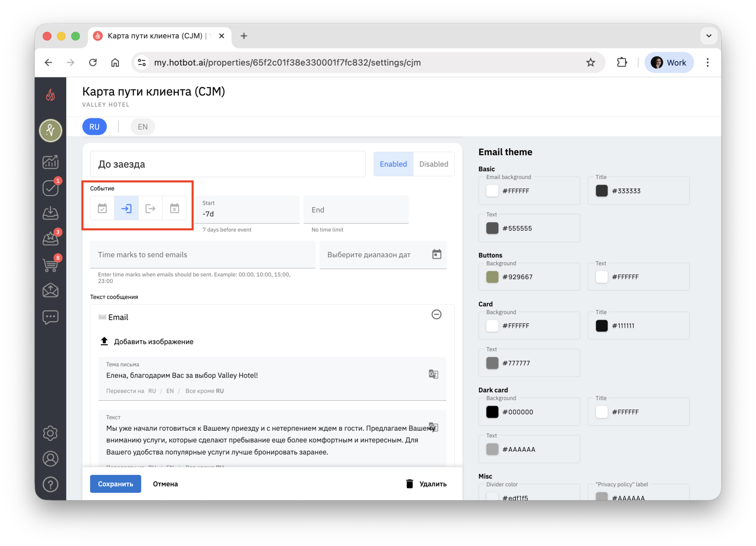This screenshot has width=756, height=546.
Task: Select the check-in arrow event icon
Action: pyautogui.click(x=126, y=208)
